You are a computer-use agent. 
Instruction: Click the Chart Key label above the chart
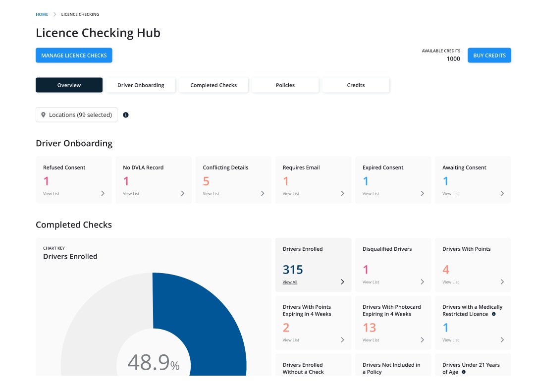pyautogui.click(x=54, y=248)
